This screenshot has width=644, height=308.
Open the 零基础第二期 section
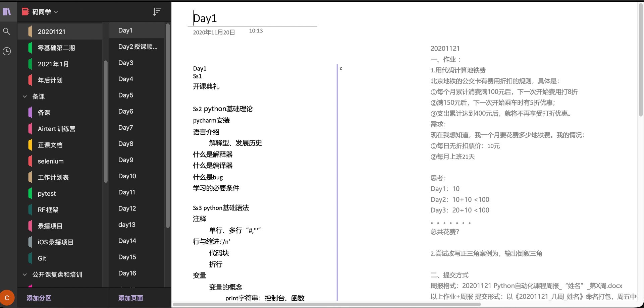60,48
